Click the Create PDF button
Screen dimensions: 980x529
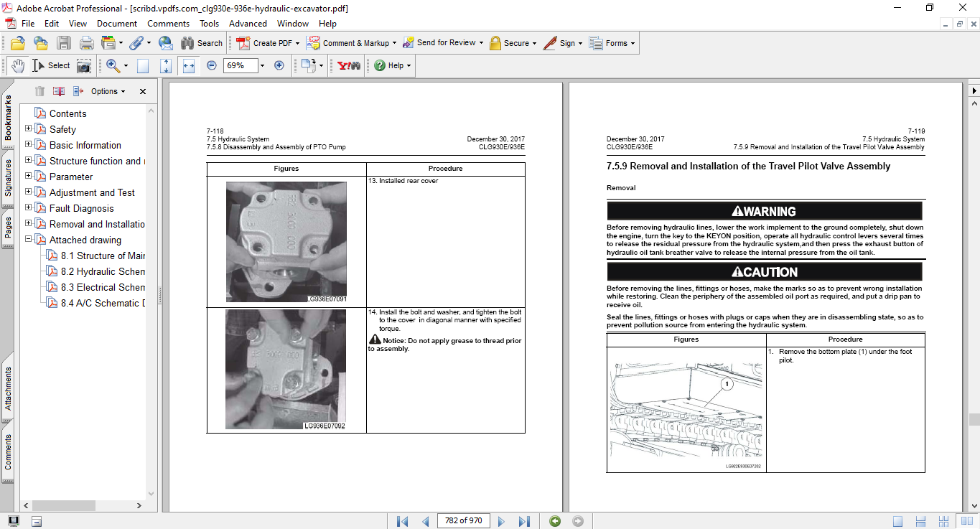point(264,43)
